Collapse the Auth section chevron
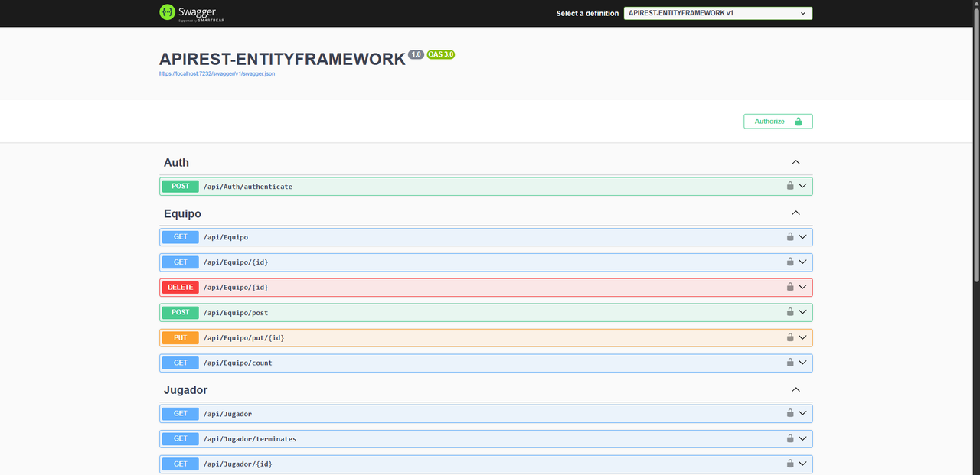 coord(795,162)
